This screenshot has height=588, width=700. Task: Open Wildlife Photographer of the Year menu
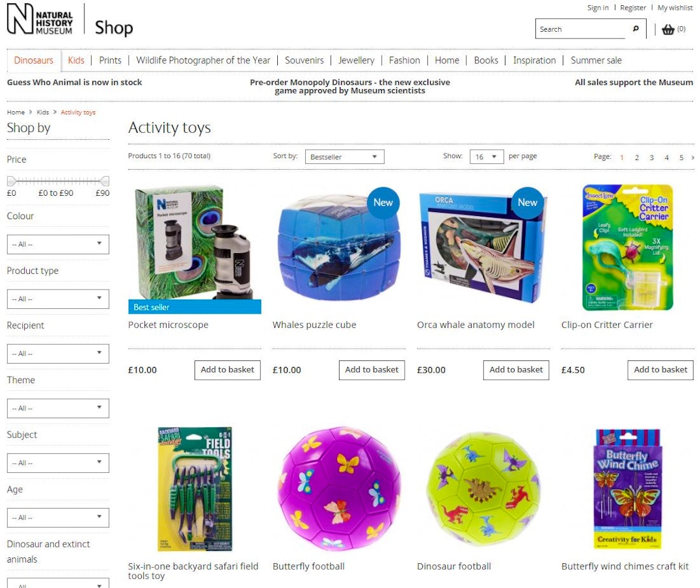tap(203, 60)
